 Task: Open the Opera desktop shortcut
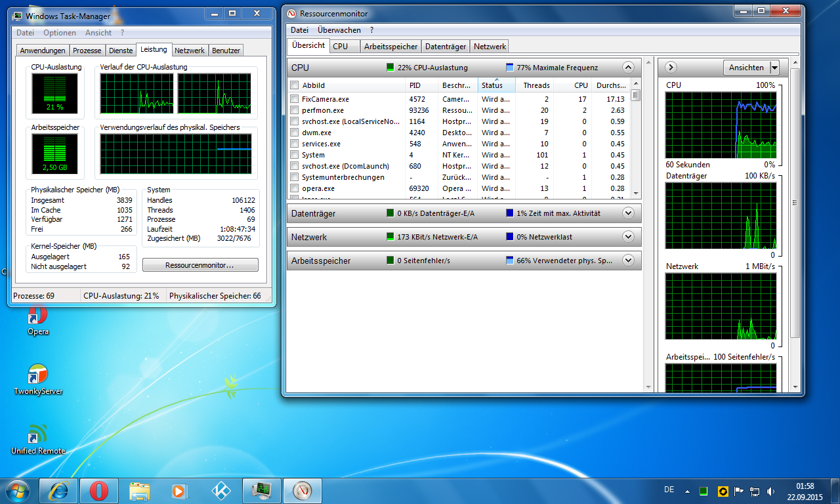37,321
